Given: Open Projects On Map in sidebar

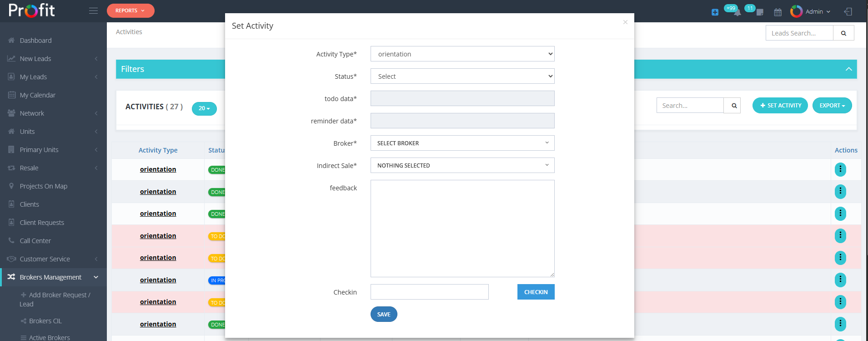Looking at the screenshot, I should click(53, 186).
